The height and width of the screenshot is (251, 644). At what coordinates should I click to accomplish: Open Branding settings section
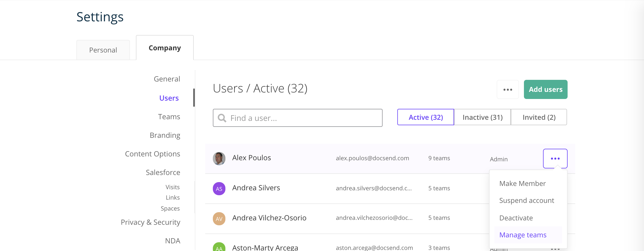click(x=165, y=135)
